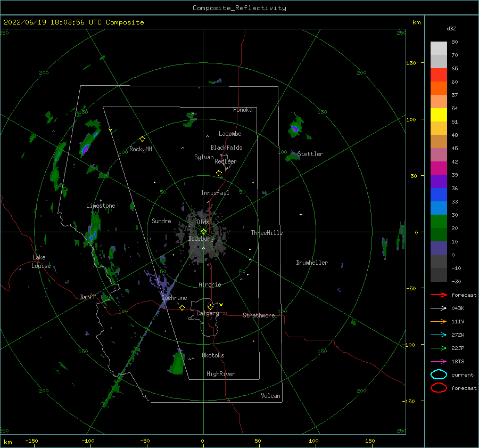Click the ThreeHills city label
This screenshot has width=479, height=448.
[x=267, y=233]
